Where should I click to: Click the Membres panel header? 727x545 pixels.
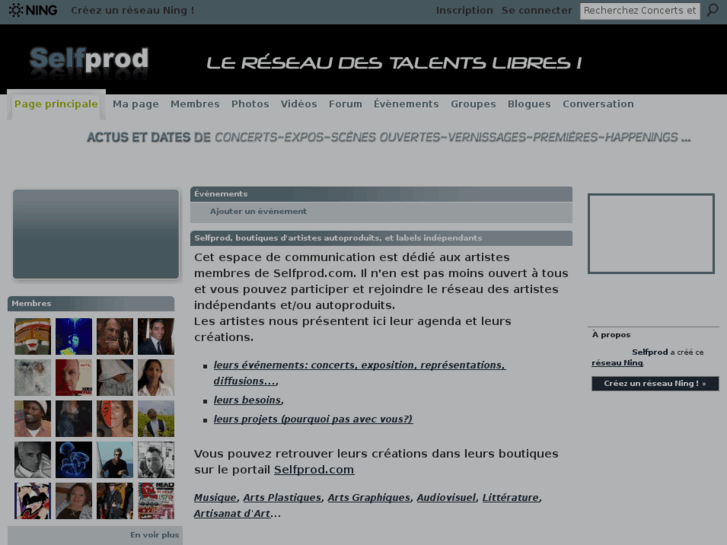point(91,303)
